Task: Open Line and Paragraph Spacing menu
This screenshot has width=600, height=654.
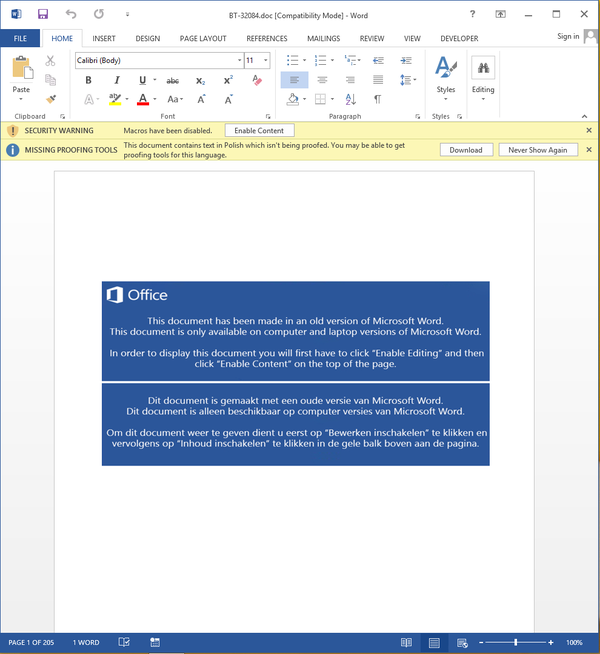Action: click(x=408, y=80)
